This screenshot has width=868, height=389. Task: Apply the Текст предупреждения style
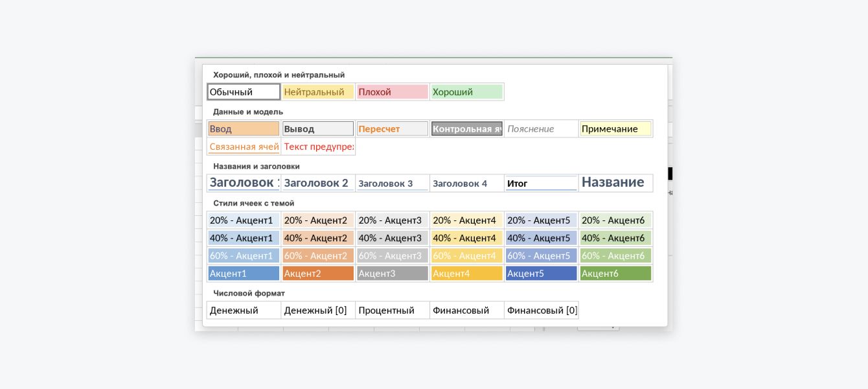click(x=318, y=147)
